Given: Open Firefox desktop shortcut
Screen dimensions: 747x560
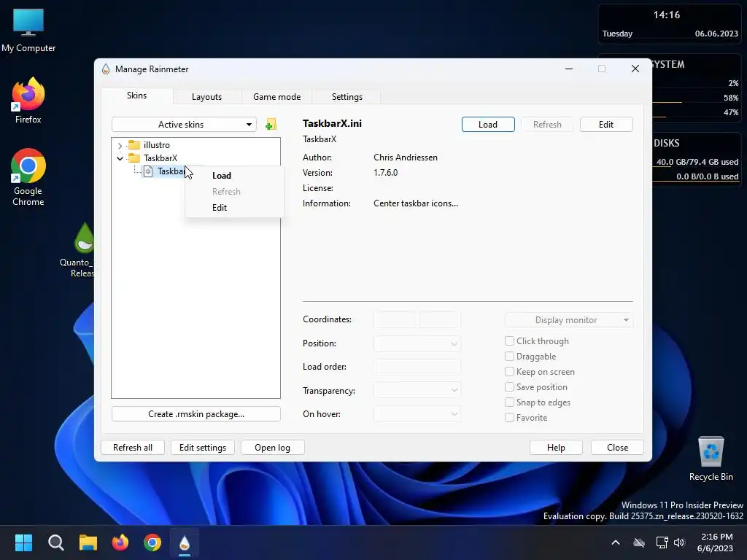Looking at the screenshot, I should pyautogui.click(x=28, y=101).
